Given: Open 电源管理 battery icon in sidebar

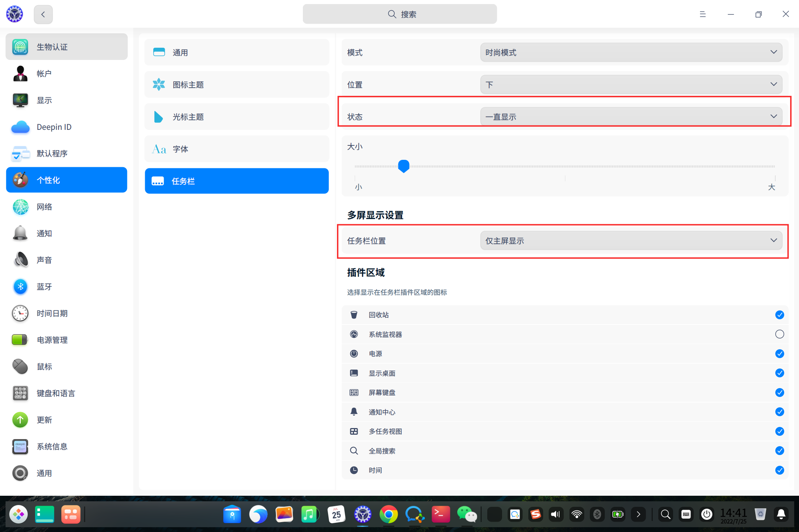Looking at the screenshot, I should coord(20,340).
